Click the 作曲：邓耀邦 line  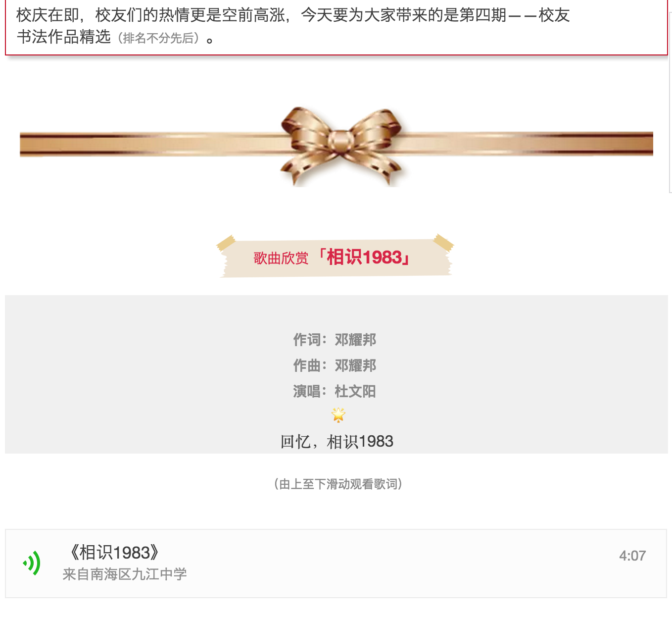pos(335,365)
